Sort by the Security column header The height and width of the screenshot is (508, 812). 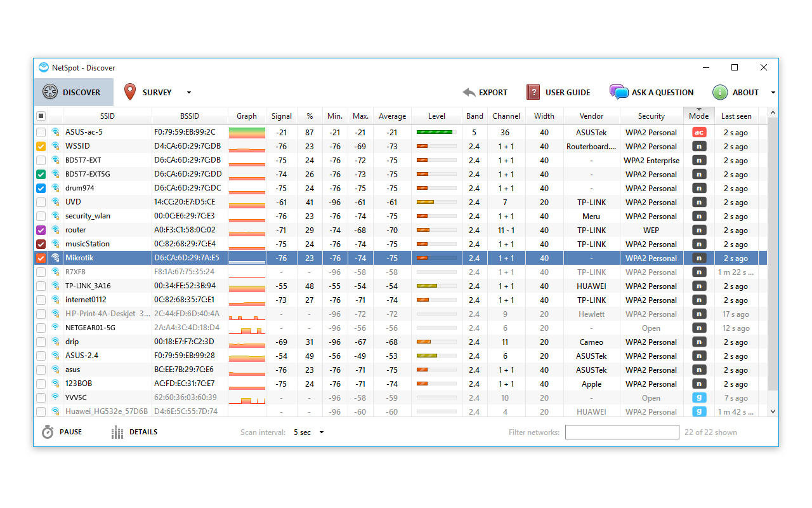(652, 116)
